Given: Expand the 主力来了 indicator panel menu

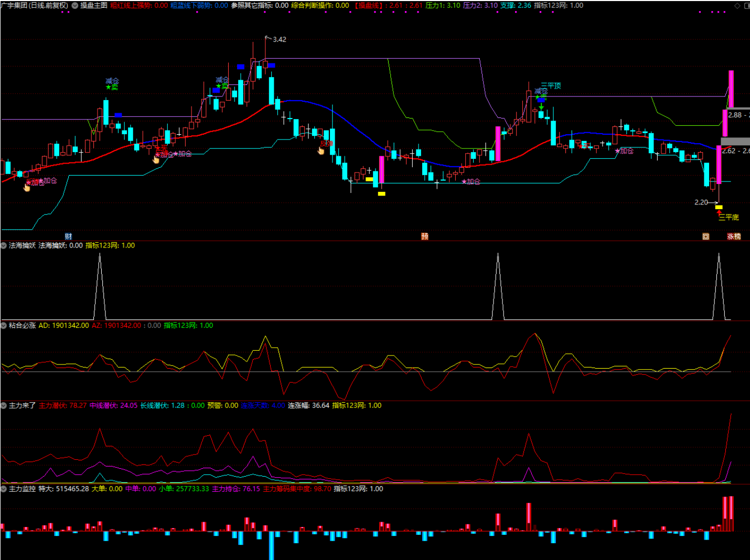Looking at the screenshot, I should click(4, 406).
